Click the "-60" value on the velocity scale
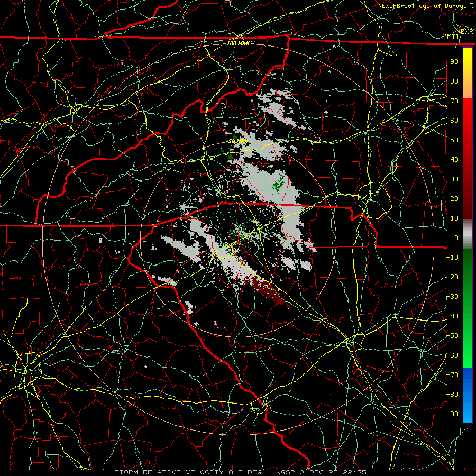Screen dimensions: 476x476 pos(452,355)
